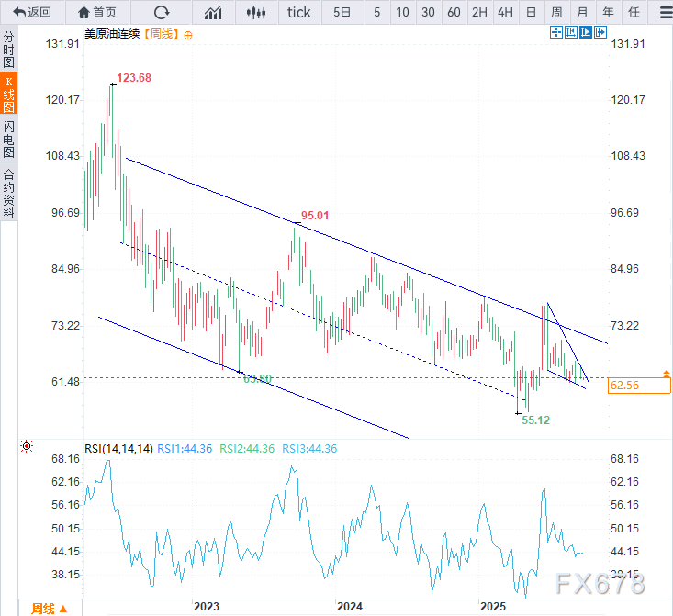The image size is (673, 616).
Task: Click the refresh chart icon
Action: (162, 12)
